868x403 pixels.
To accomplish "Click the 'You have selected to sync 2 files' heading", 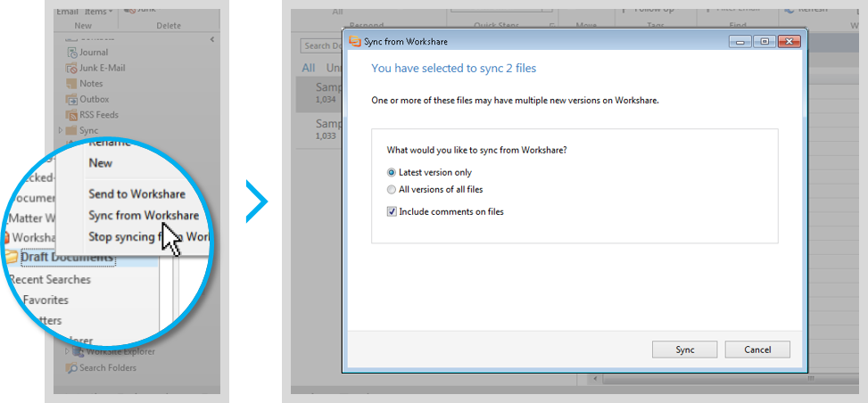I will [453, 69].
